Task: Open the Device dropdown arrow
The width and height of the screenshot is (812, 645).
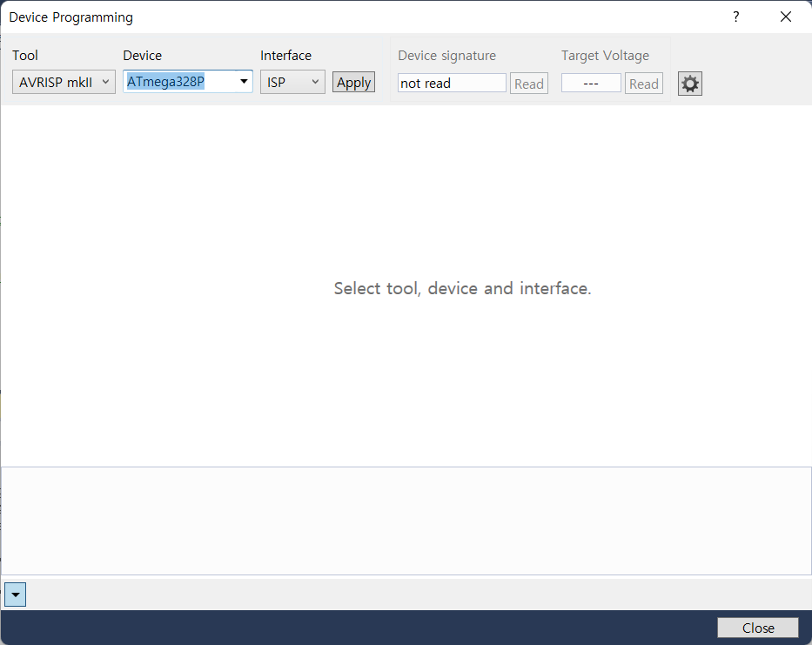Action: click(x=244, y=81)
